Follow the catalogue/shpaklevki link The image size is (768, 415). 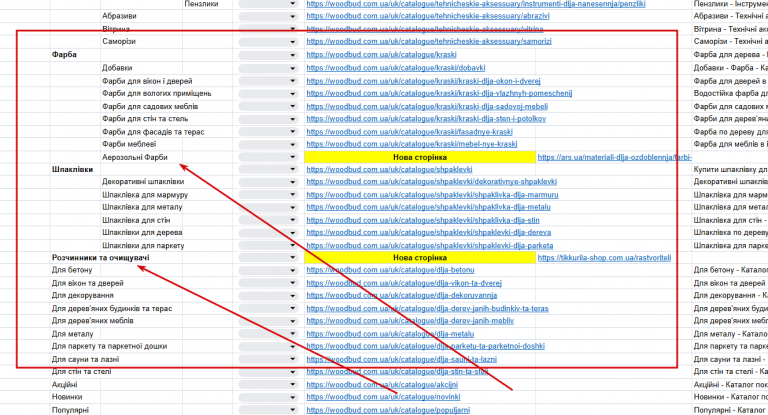pos(389,170)
